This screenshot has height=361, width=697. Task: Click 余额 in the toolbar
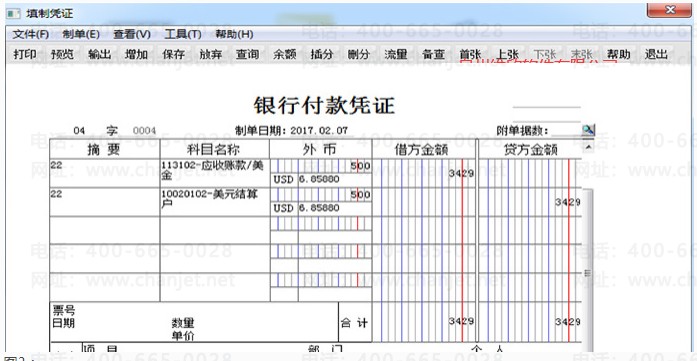coord(284,54)
